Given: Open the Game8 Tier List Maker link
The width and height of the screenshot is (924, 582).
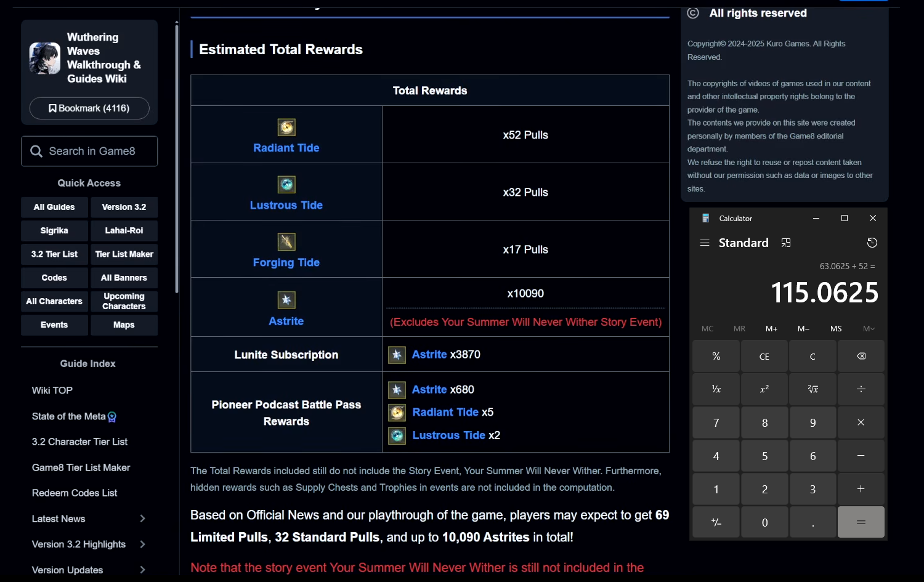Looking at the screenshot, I should click(81, 468).
